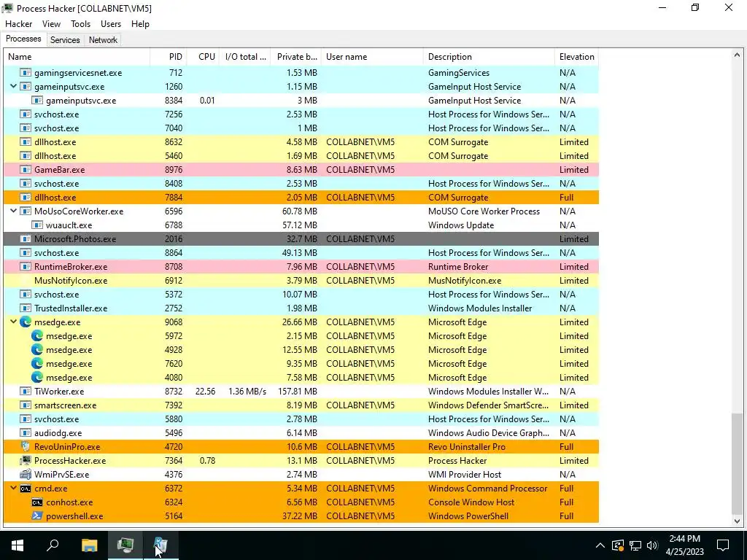Switch to Process Hacker taskbar button
This screenshot has height=560, width=747.
[125, 545]
